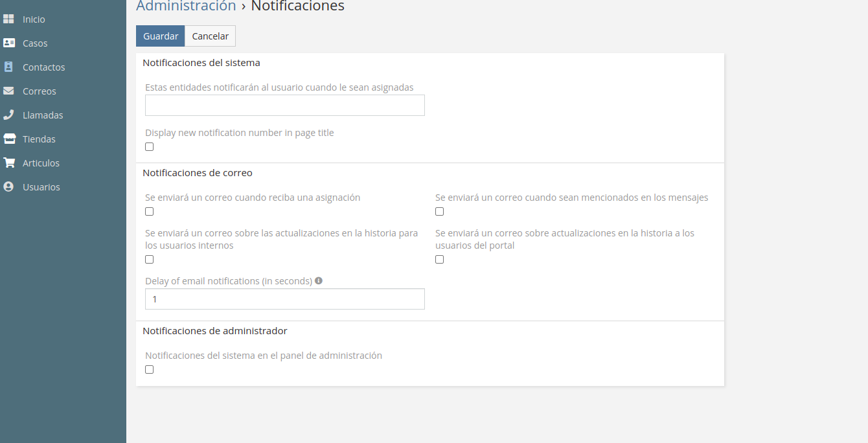Viewport: 868px width, 443px height.
Task: Click the Articulos shopping cart icon
Action: (8, 163)
